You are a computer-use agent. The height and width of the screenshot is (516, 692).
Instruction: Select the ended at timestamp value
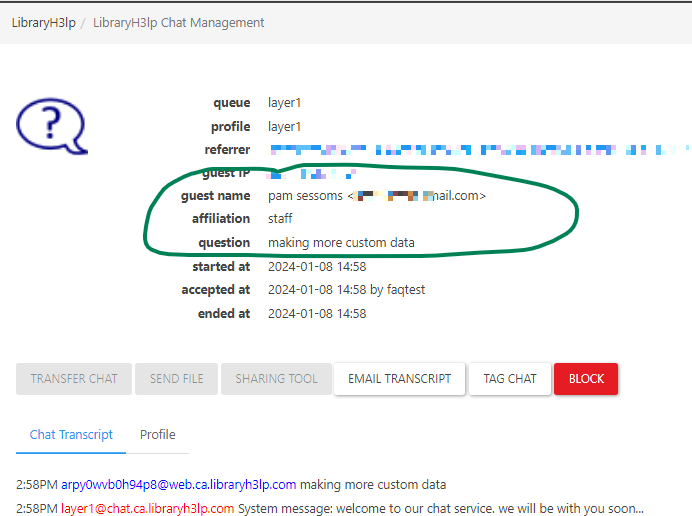317,313
